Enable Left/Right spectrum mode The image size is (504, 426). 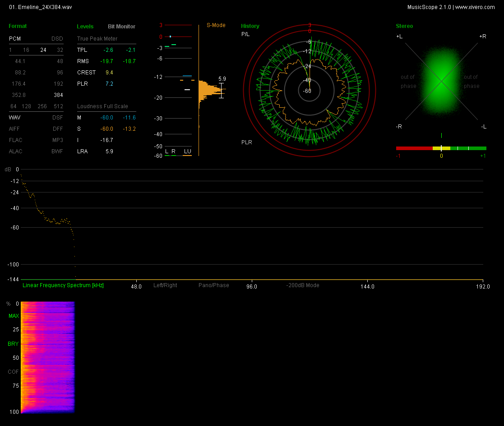pos(165,285)
